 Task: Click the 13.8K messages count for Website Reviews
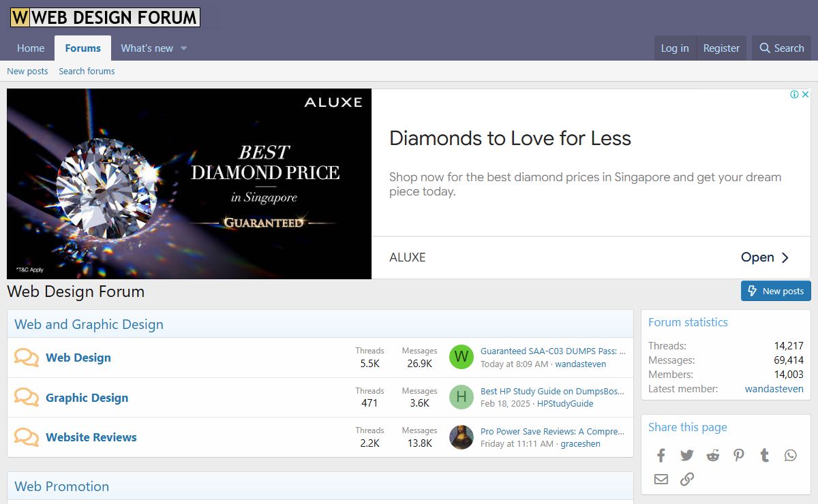point(419,443)
